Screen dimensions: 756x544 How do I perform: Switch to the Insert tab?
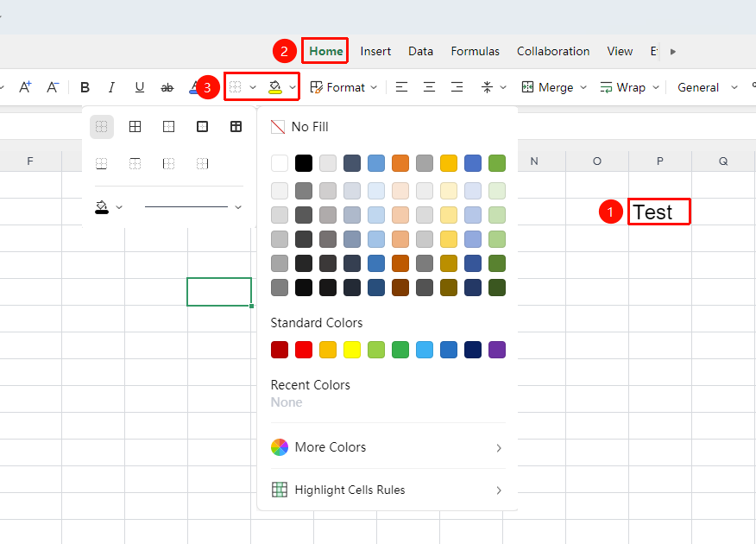coord(375,51)
